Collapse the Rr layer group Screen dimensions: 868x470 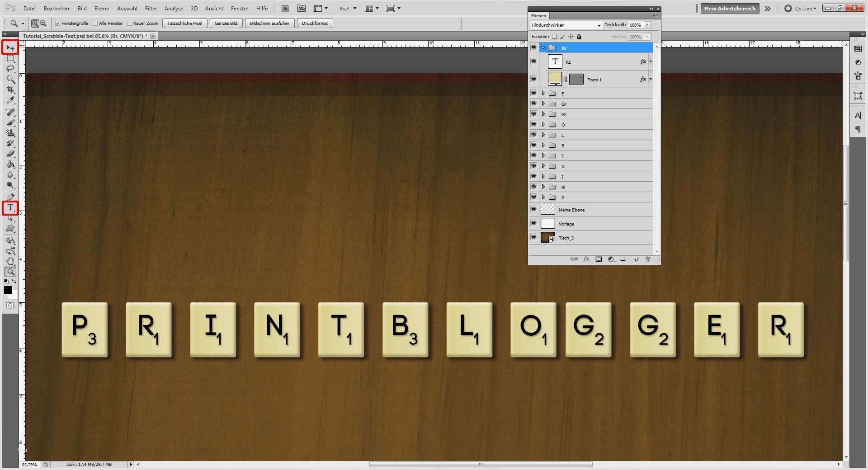(x=543, y=47)
